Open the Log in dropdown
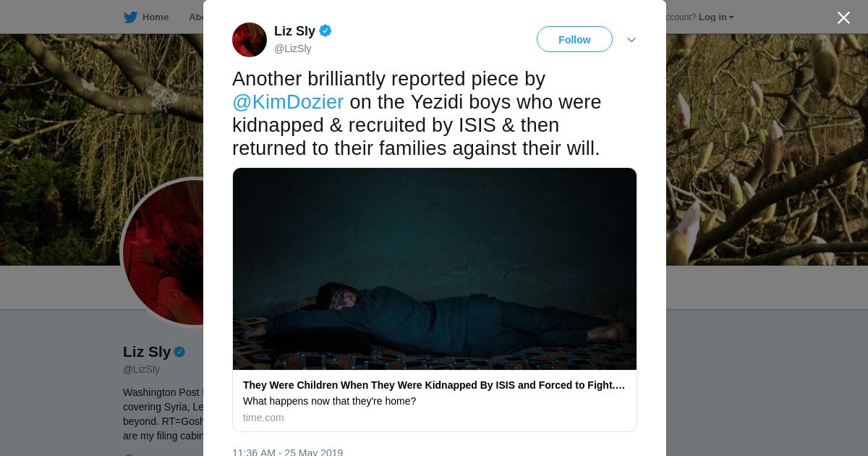868x456 pixels. [x=716, y=17]
